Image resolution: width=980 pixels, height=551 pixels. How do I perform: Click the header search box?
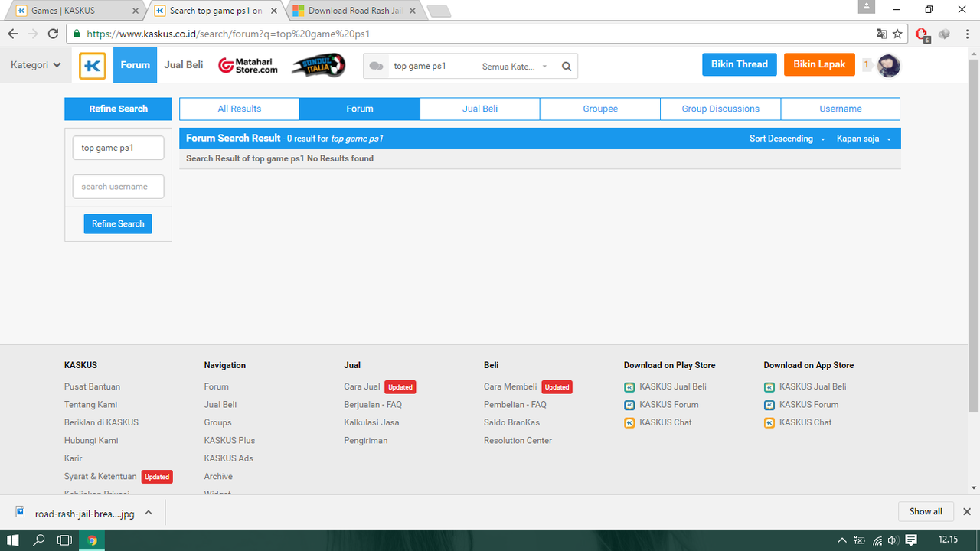click(x=432, y=67)
